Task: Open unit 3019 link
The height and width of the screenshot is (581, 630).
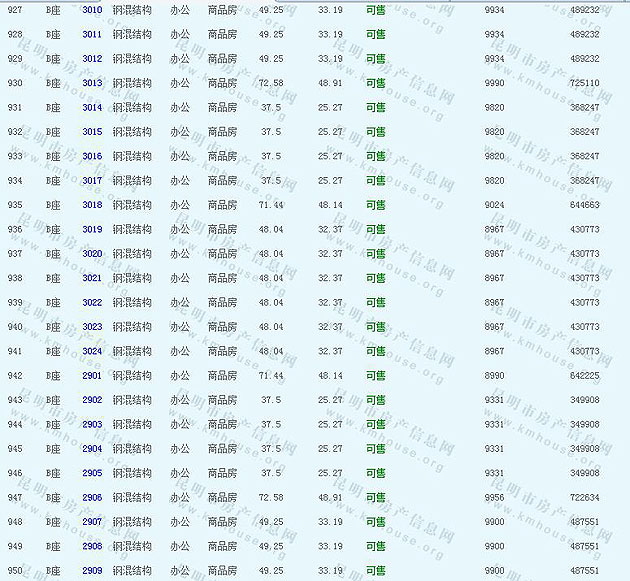Action: [92, 229]
